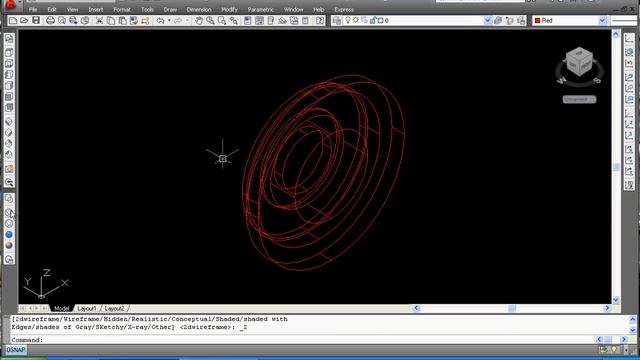Switch to the Model tab
This screenshot has height=360, width=640.
(x=62, y=308)
